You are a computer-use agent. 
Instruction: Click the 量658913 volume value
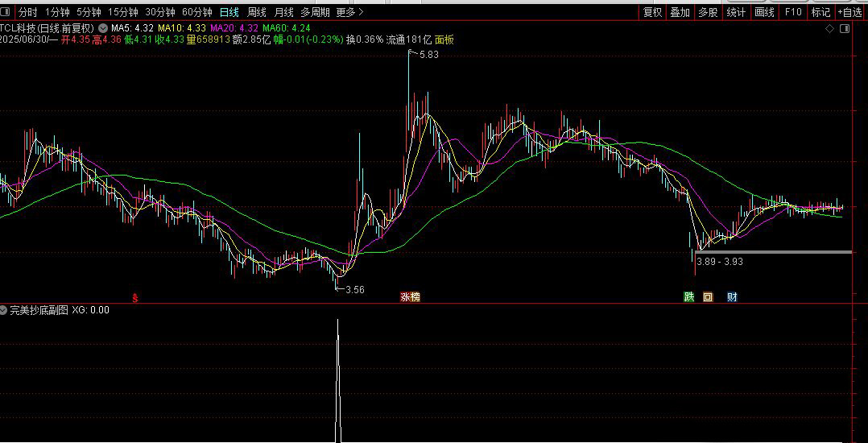(208, 39)
